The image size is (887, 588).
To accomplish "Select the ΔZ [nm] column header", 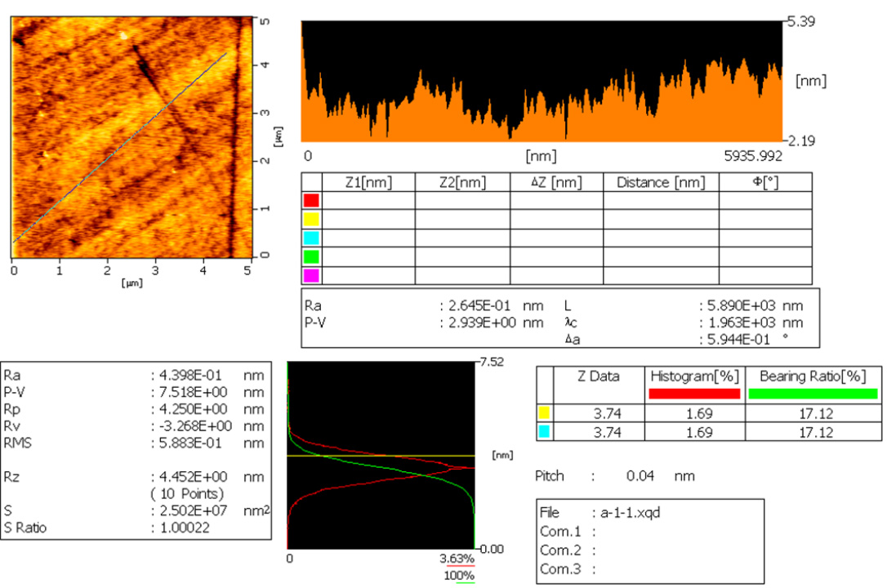I will pyautogui.click(x=556, y=182).
